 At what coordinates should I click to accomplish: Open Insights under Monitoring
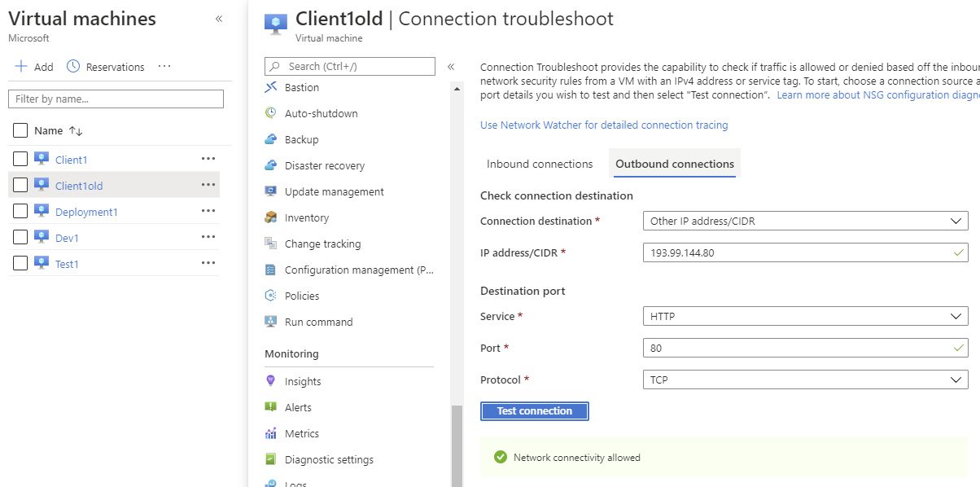302,380
